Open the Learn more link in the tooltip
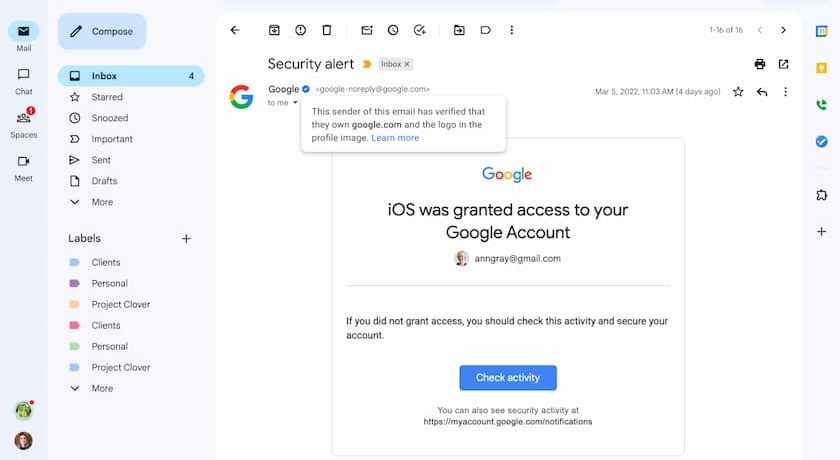Viewport: 840px width, 460px height. coord(395,138)
